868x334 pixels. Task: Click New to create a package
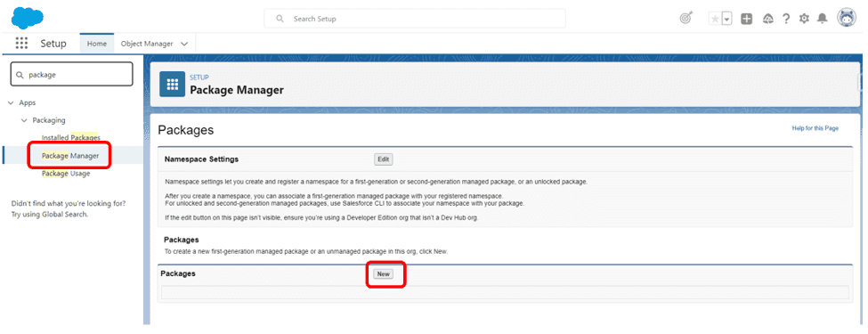383,273
